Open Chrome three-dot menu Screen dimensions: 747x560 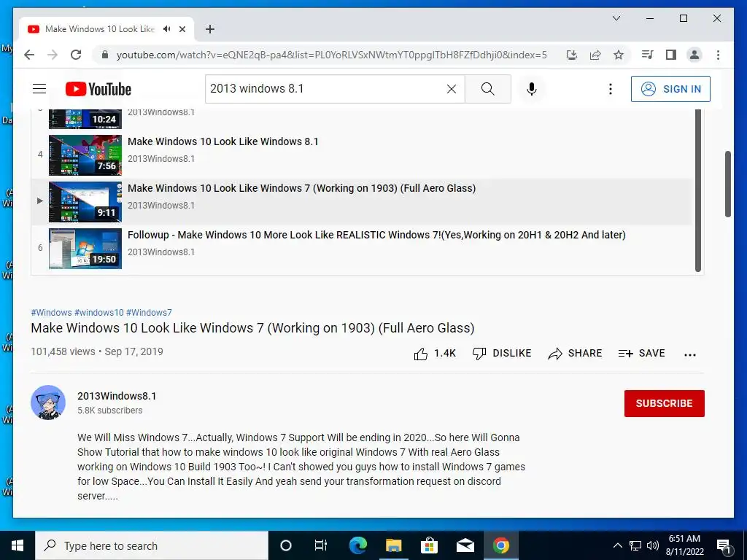718,55
